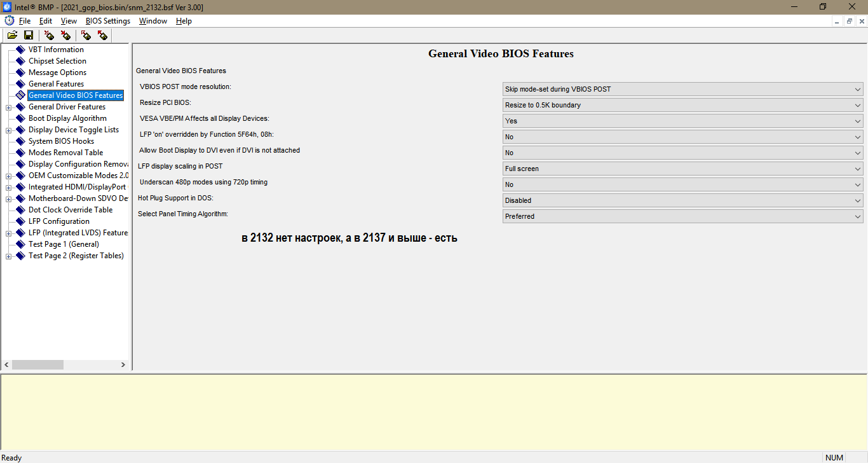This screenshot has height=463, width=868.
Task: Open the Edit menu
Action: pyautogui.click(x=46, y=21)
